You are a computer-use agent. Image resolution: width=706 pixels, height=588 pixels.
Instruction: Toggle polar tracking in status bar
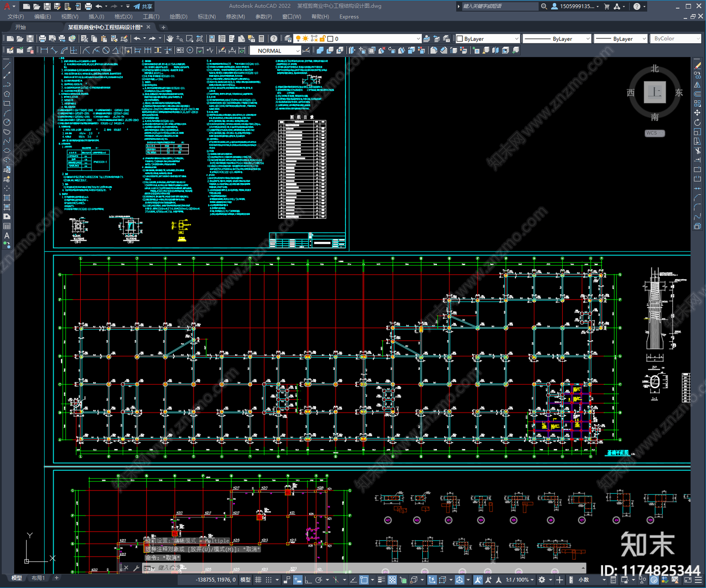coord(319,580)
